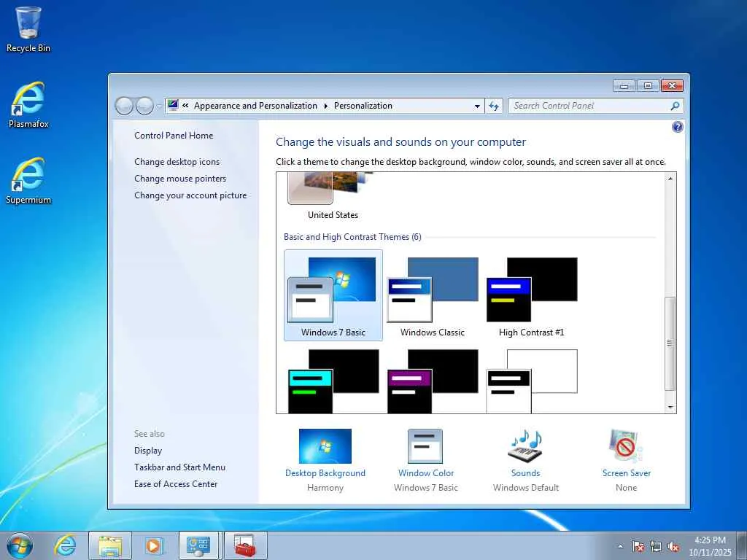Open the network tray icon
This screenshot has height=560, width=747.
point(656,547)
